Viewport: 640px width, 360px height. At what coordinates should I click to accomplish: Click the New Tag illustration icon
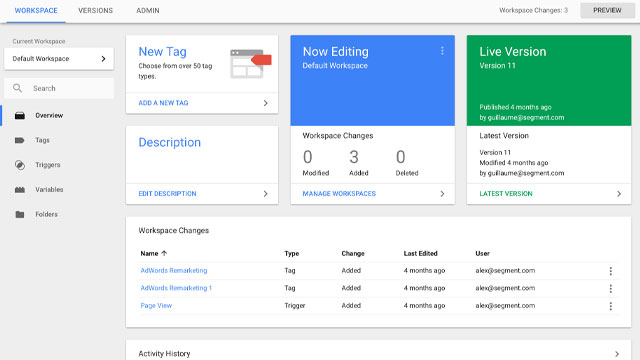(250, 64)
